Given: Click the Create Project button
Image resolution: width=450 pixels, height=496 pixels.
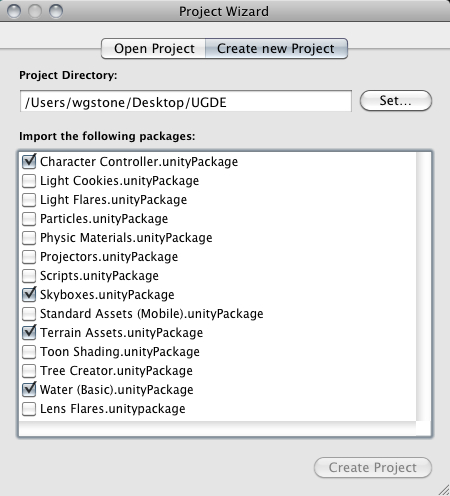Looking at the screenshot, I should 373,467.
